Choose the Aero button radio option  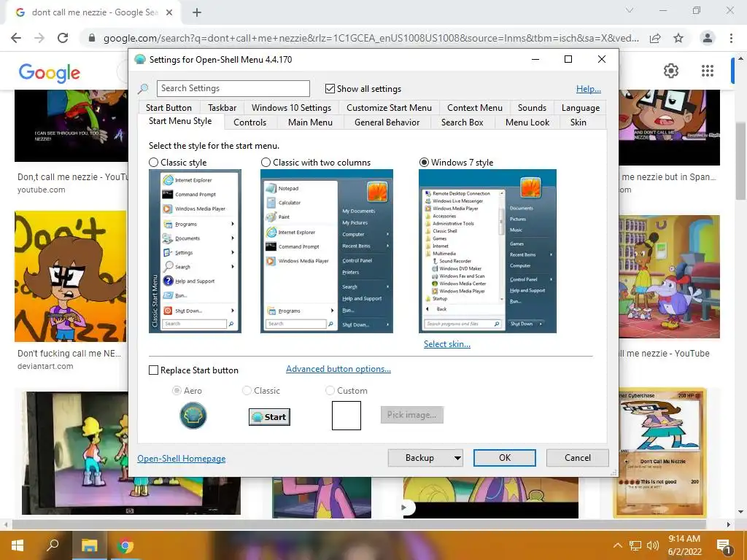177,391
